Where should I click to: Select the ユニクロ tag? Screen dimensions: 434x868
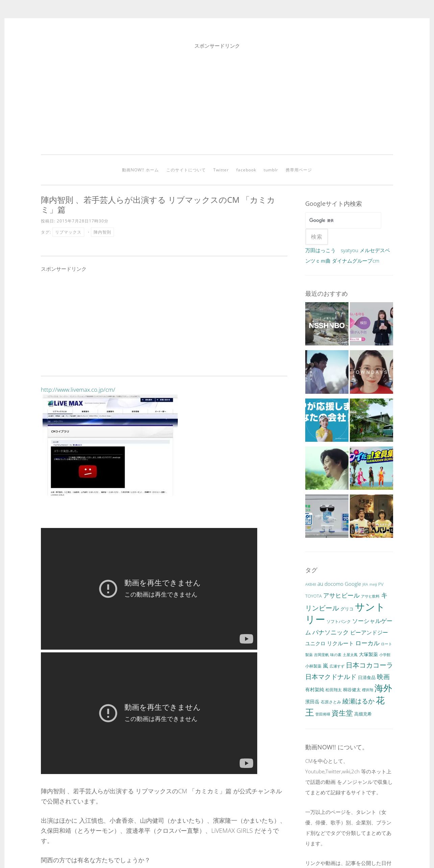click(315, 644)
